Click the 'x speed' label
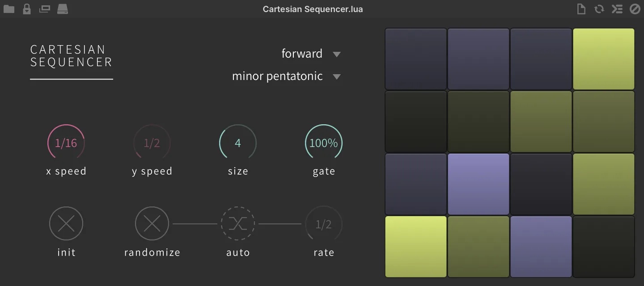 pyautogui.click(x=66, y=172)
